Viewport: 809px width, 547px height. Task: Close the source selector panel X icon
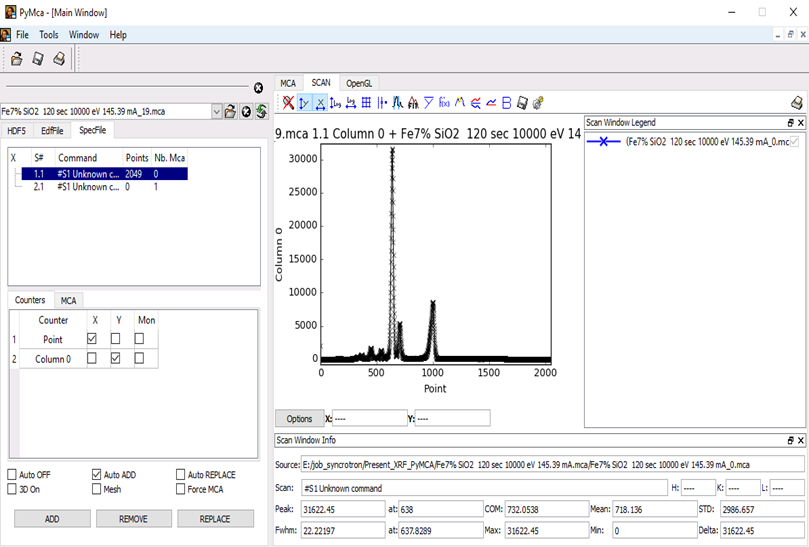coord(258,88)
